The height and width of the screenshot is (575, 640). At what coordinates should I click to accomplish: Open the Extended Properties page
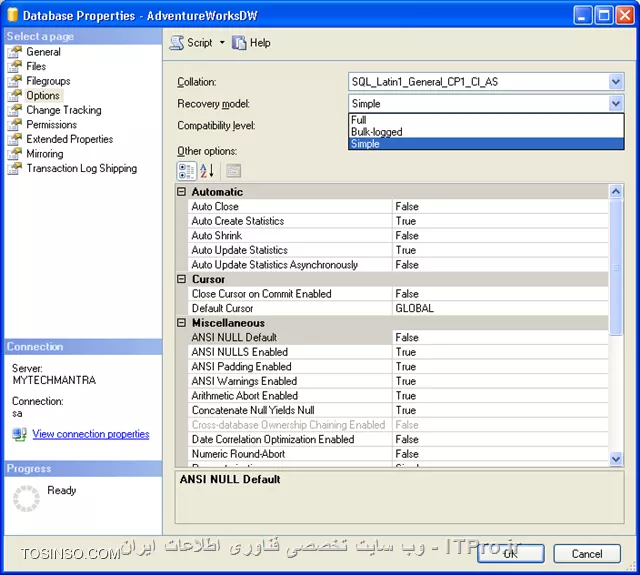pyautogui.click(x=69, y=139)
